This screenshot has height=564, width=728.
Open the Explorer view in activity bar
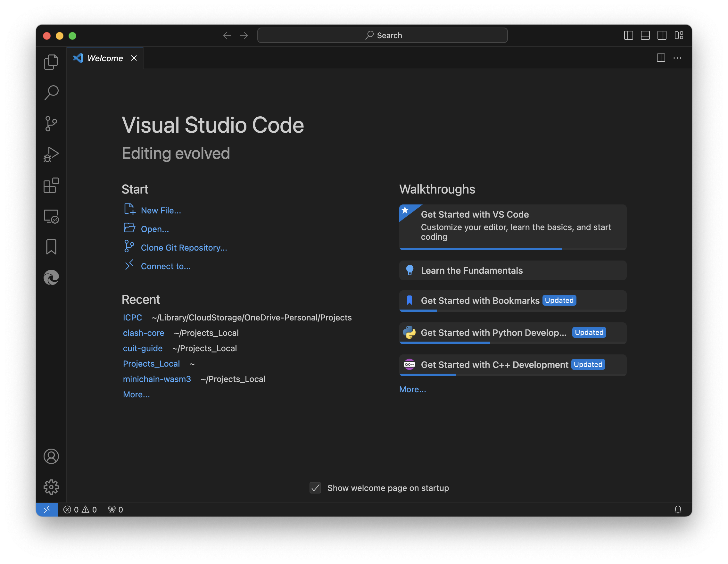tap(51, 62)
